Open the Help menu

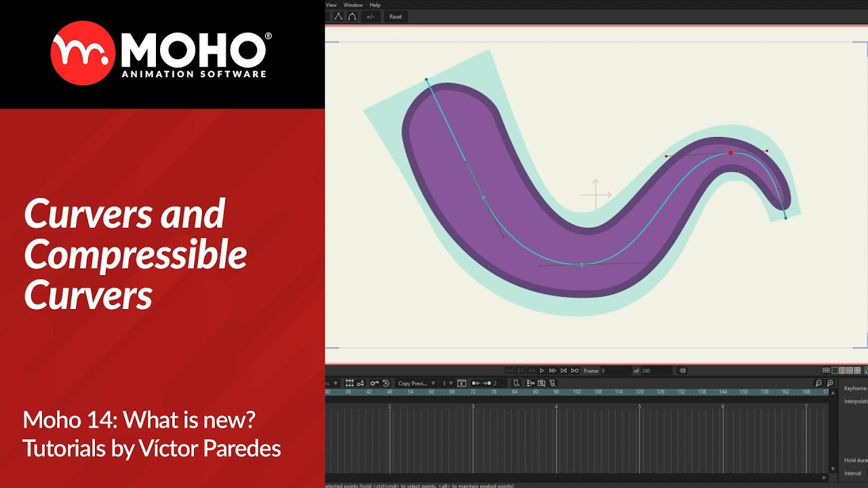pyautogui.click(x=375, y=5)
